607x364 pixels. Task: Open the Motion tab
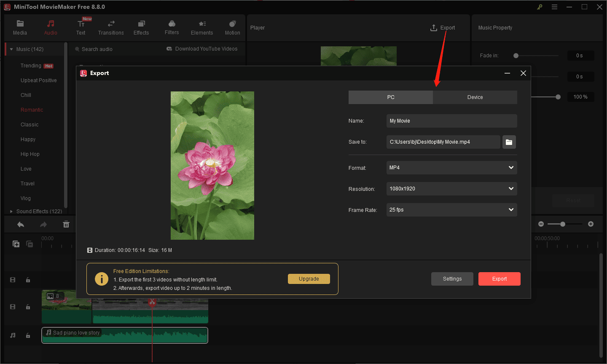pyautogui.click(x=232, y=28)
